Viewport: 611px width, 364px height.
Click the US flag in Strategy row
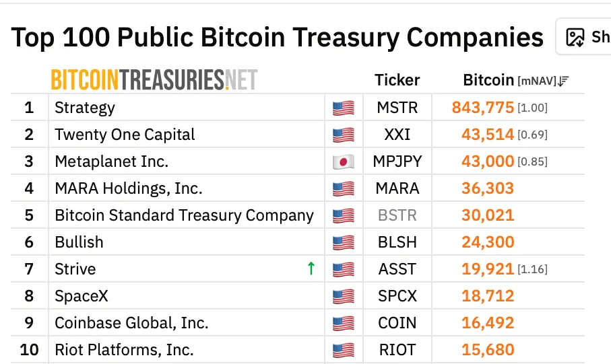click(x=344, y=108)
